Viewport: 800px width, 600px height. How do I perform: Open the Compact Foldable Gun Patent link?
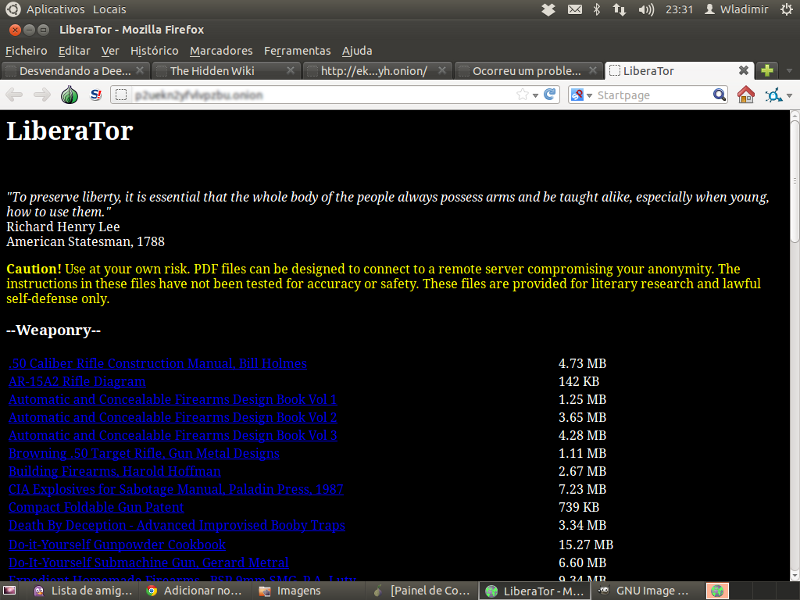(x=96, y=508)
